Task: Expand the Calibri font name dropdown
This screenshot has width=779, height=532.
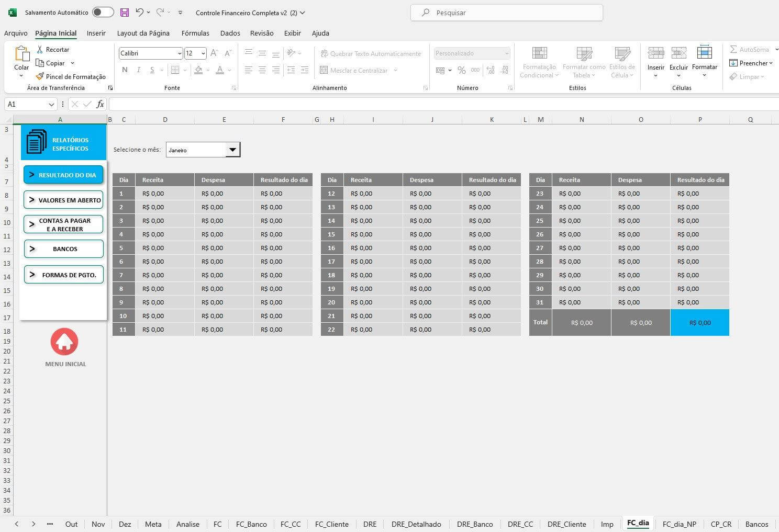Action: [x=179, y=53]
